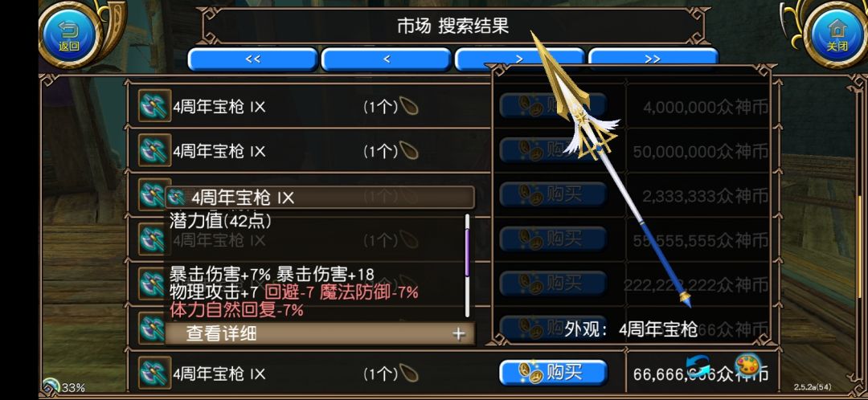868x400 pixels.
Task: Select the 4周年宝枪 IX tooltip title bar
Action: point(320,198)
